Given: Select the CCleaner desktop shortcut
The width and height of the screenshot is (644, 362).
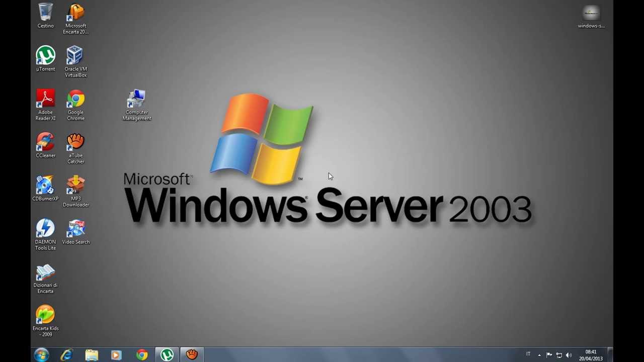Looking at the screenshot, I should click(45, 145).
